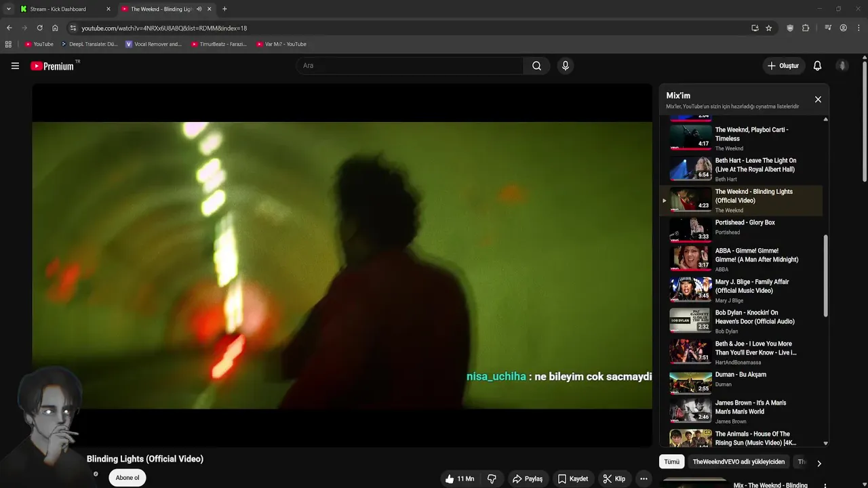Show next filter chips with arrow
The image size is (868, 488).
click(818, 464)
